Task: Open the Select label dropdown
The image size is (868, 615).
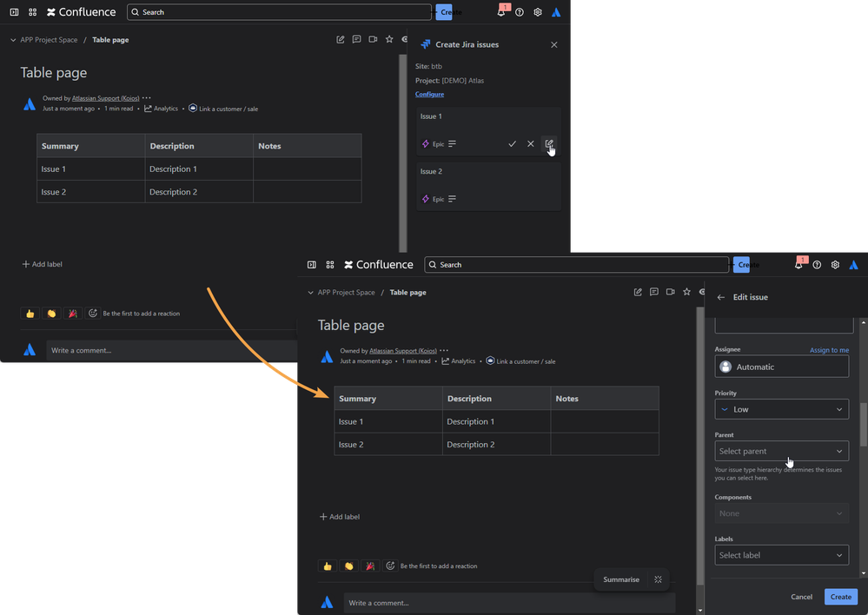Action: click(781, 555)
